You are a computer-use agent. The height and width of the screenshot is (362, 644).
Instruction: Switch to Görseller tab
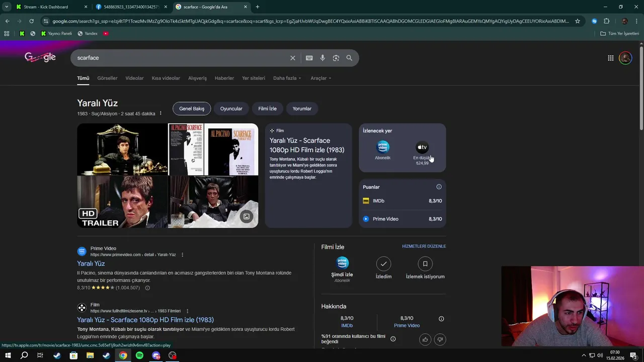tap(107, 78)
